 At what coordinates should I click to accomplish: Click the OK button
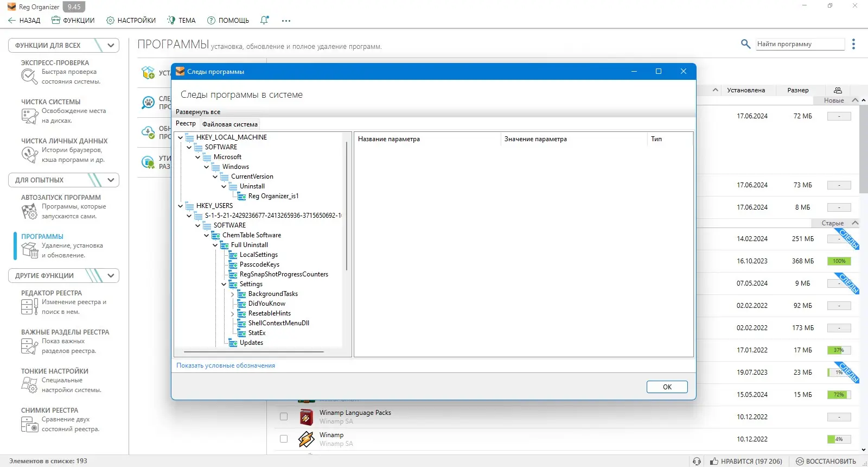667,387
